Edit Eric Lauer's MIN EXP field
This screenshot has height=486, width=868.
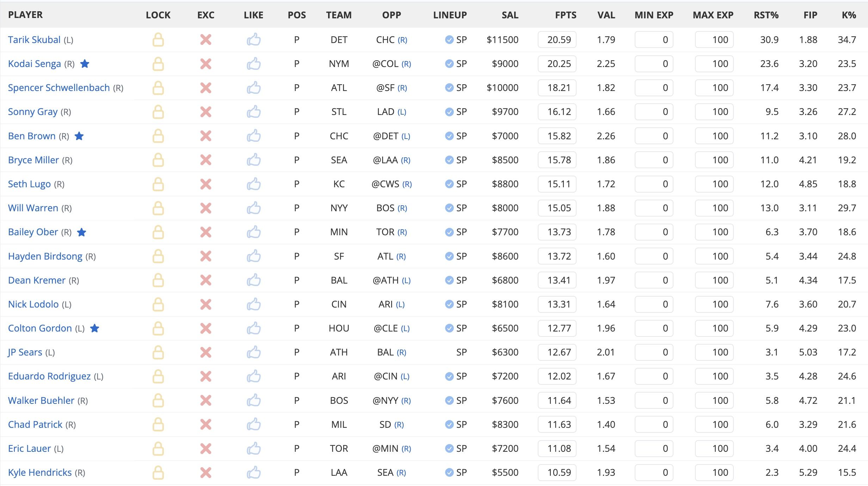(654, 448)
